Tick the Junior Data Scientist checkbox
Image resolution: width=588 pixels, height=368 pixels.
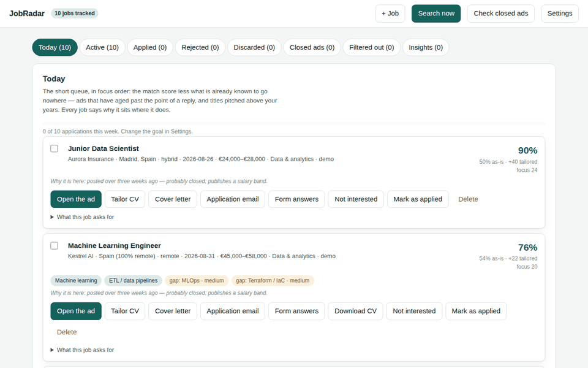pos(55,148)
